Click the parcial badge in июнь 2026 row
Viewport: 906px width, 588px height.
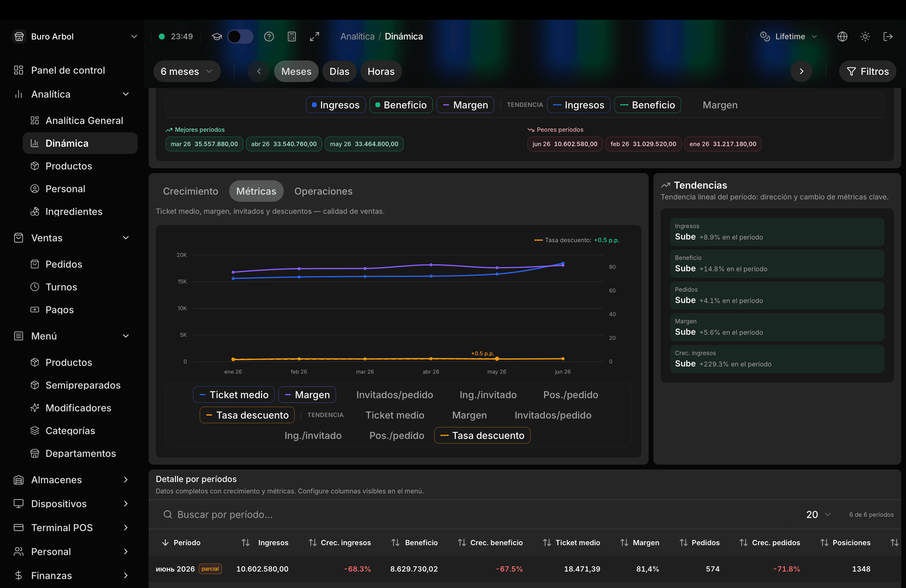pos(210,569)
